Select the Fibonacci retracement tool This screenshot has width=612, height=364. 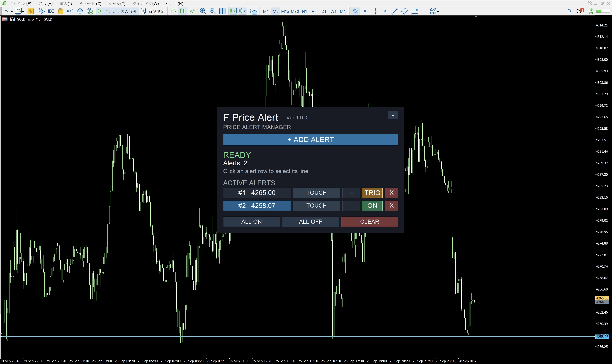pyautogui.click(x=414, y=11)
